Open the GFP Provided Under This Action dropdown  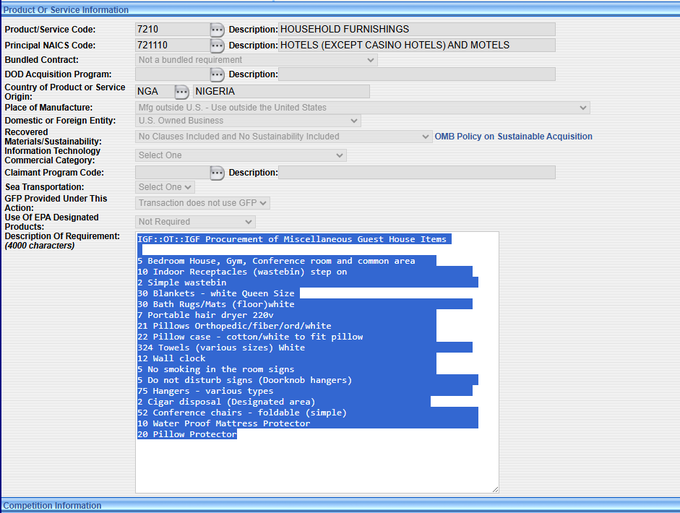(x=203, y=203)
